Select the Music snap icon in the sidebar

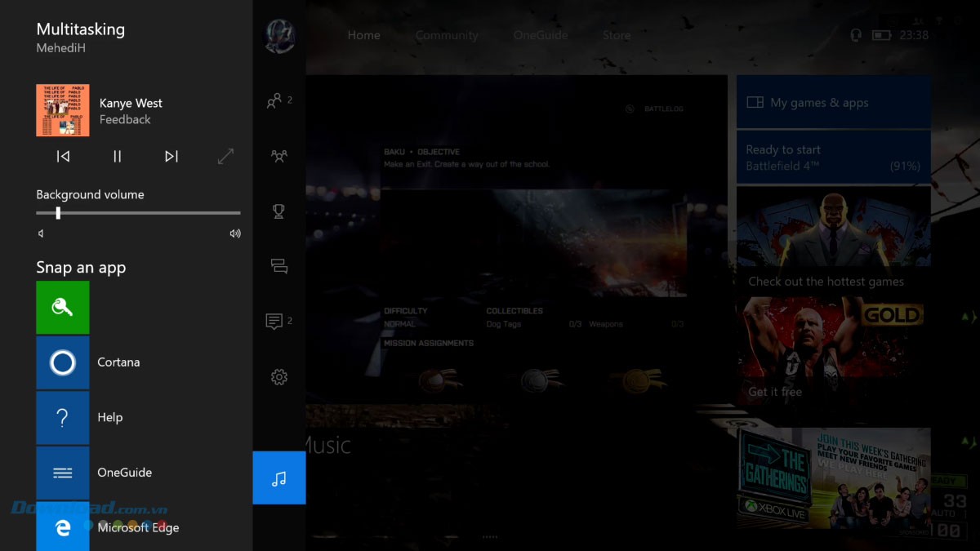(x=278, y=478)
